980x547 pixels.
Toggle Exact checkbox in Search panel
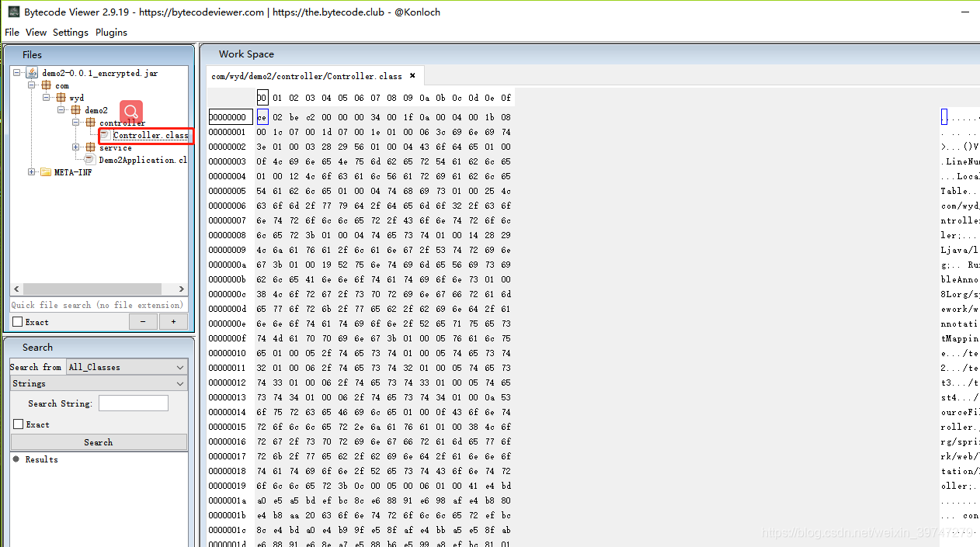[x=18, y=424]
